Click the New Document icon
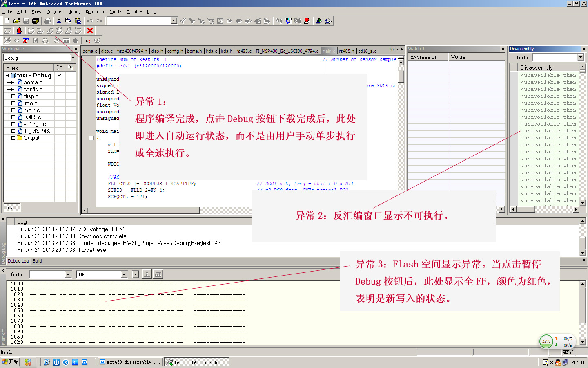 click(7, 21)
